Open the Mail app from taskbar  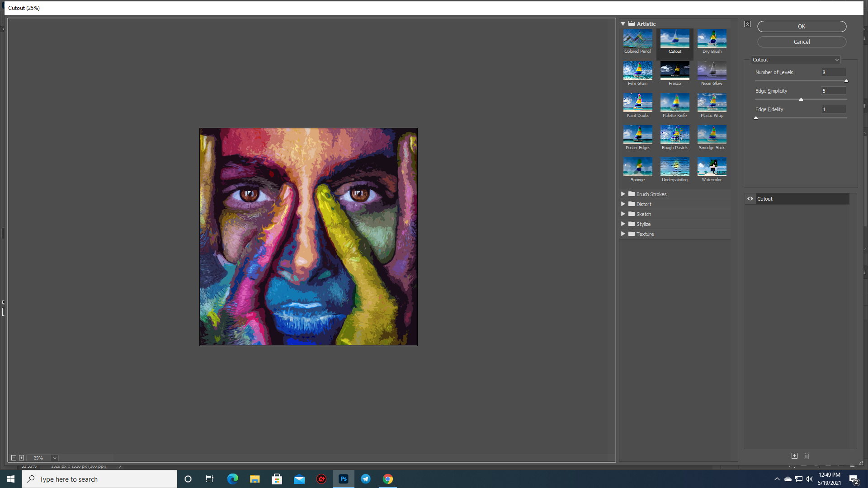click(299, 479)
